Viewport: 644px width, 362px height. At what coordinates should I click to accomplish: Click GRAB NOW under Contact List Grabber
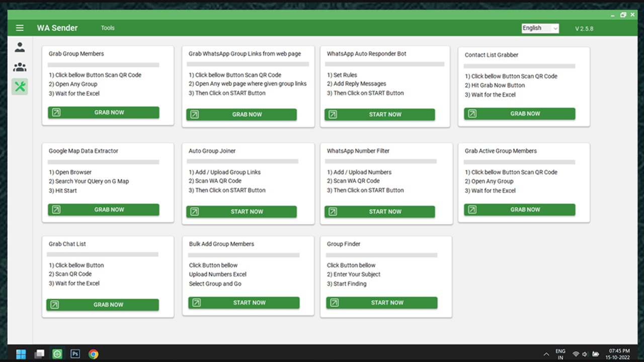[519, 114]
